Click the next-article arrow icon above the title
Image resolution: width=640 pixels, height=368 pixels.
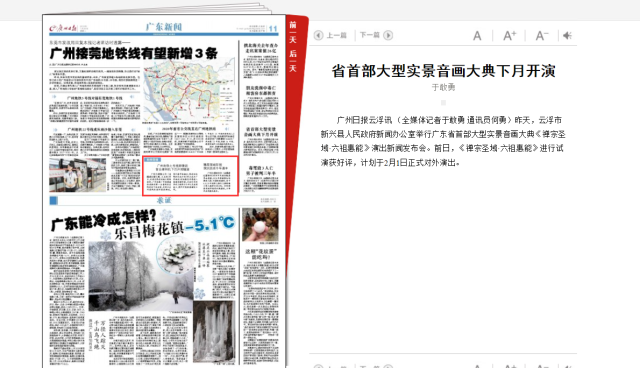coord(388,35)
